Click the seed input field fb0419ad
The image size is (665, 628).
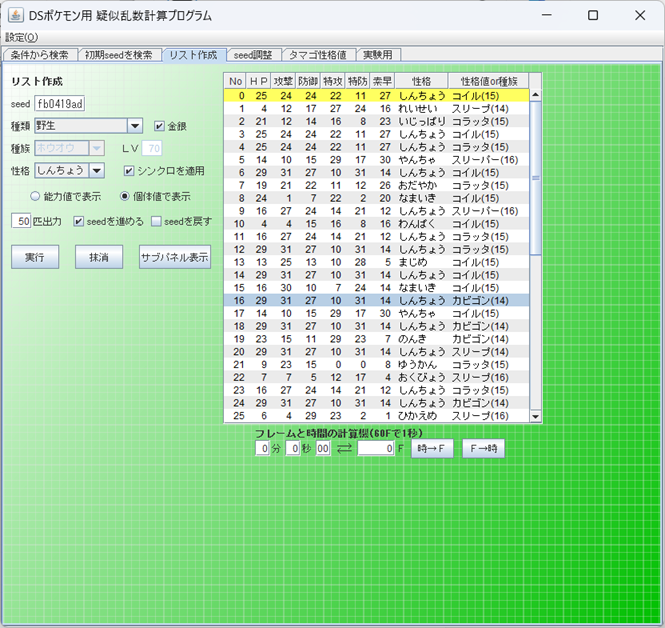[x=60, y=103]
